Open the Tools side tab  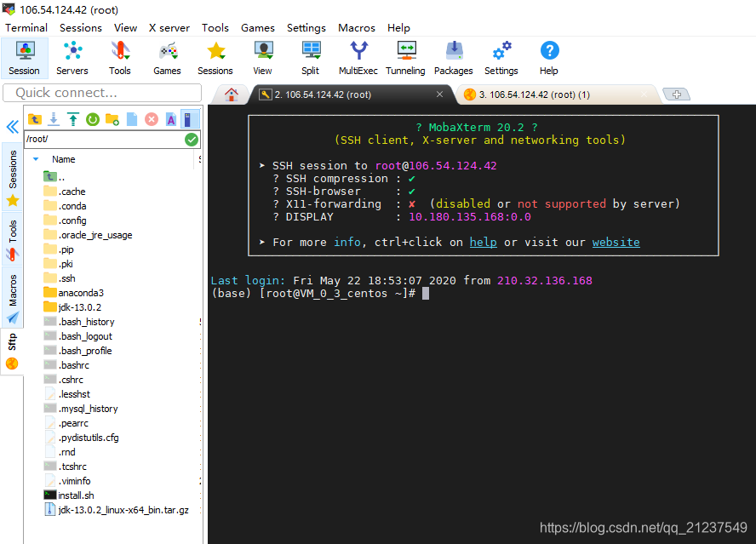coord(13,240)
